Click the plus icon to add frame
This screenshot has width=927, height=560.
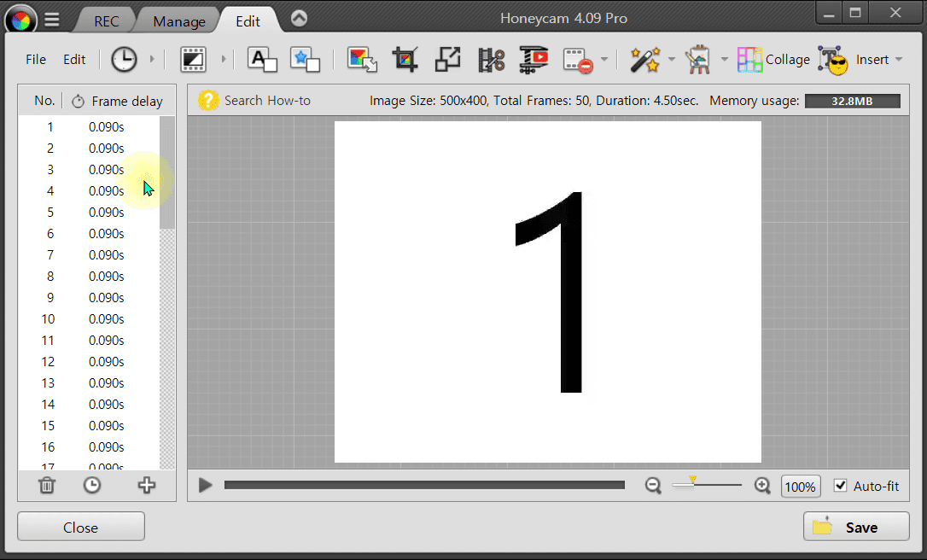click(x=147, y=485)
